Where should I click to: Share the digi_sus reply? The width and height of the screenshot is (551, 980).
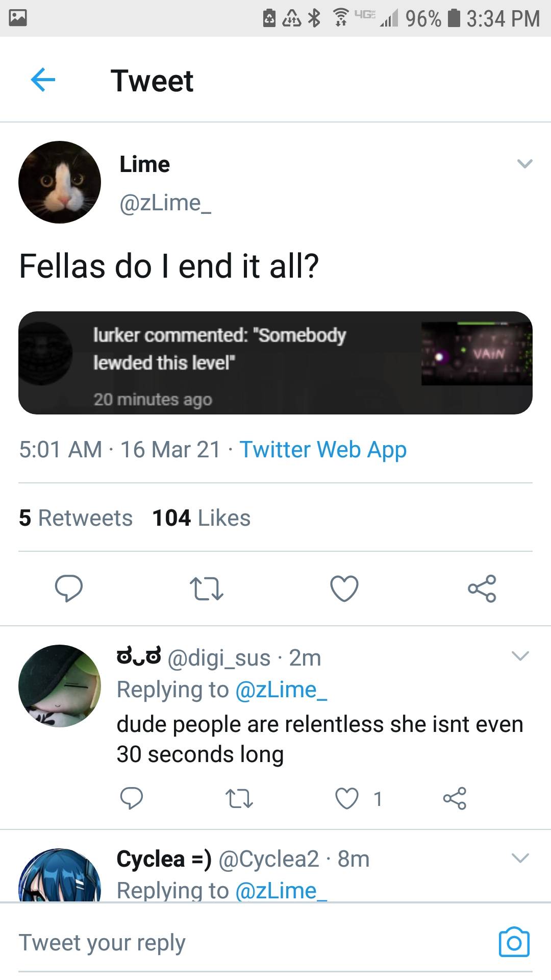click(x=455, y=798)
